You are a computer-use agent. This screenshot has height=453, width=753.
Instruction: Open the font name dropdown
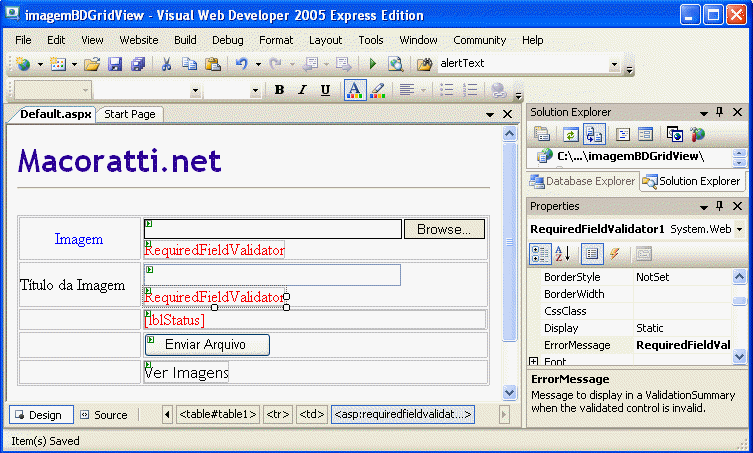tap(195, 90)
